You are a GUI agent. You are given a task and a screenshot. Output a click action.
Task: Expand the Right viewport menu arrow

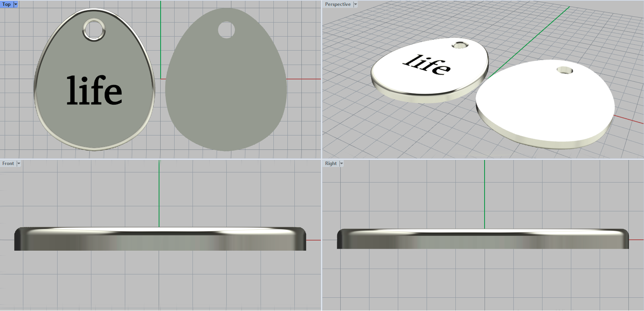(341, 163)
